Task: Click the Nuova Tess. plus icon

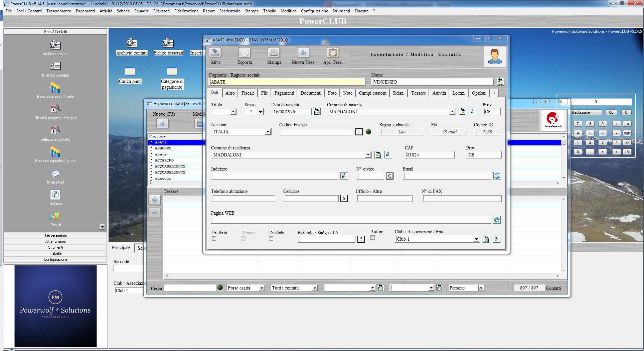Action: point(303,53)
